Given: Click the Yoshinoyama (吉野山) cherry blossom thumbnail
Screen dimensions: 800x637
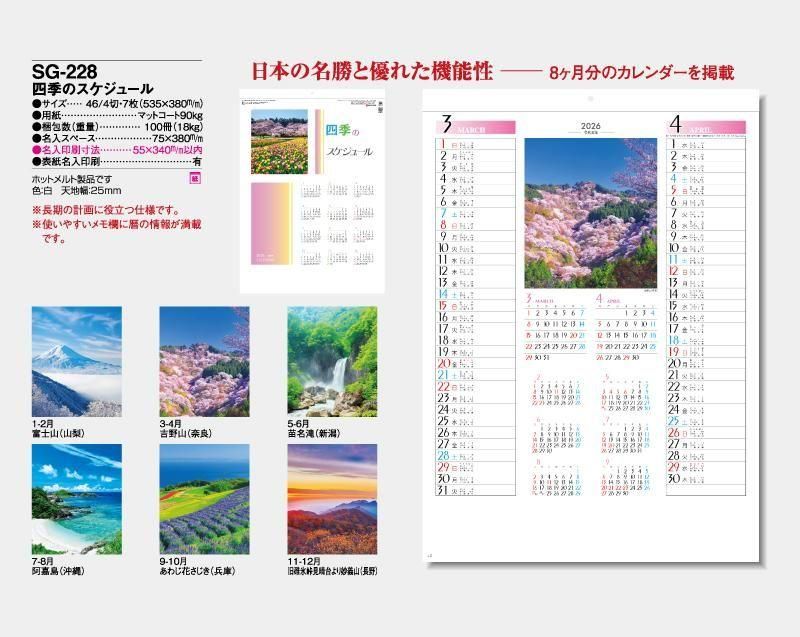Looking at the screenshot, I should pos(204,362).
